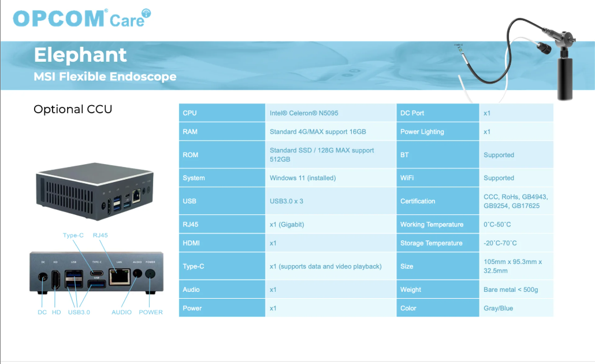The image size is (595, 364).
Task: Select the Standard SSD 128G cell
Action: pyautogui.click(x=330, y=154)
